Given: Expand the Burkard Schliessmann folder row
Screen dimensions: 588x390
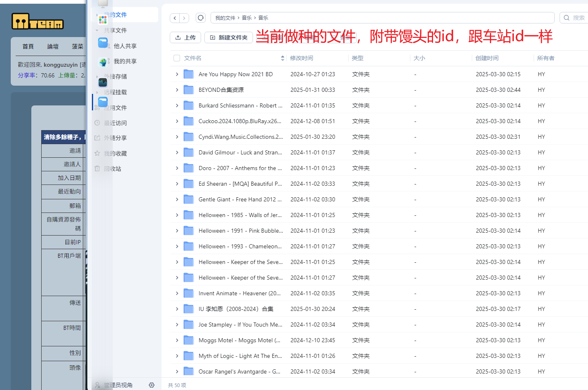Looking at the screenshot, I should click(x=177, y=105).
